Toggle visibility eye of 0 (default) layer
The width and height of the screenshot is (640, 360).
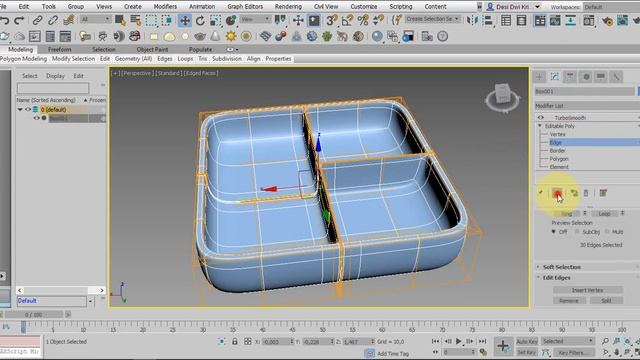tap(28, 109)
